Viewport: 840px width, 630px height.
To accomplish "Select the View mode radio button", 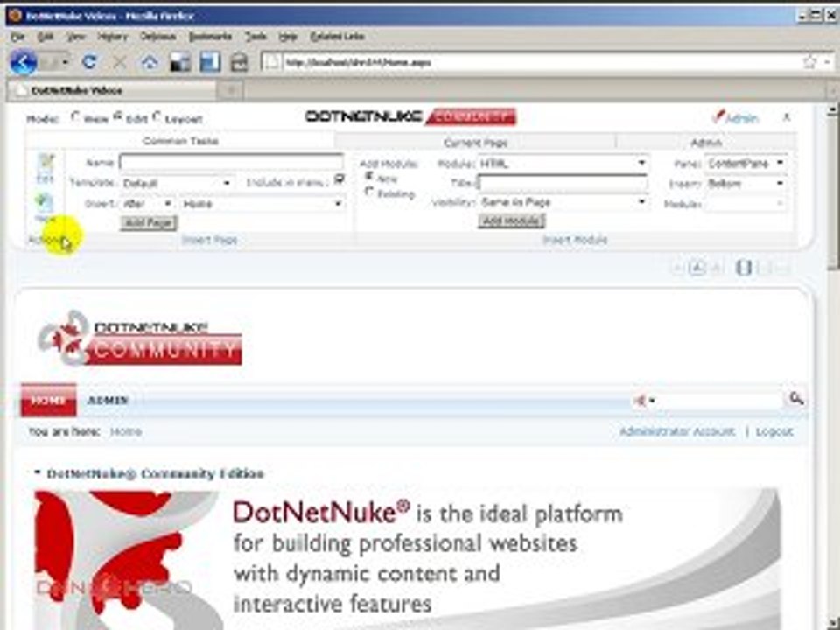I will 75,116.
